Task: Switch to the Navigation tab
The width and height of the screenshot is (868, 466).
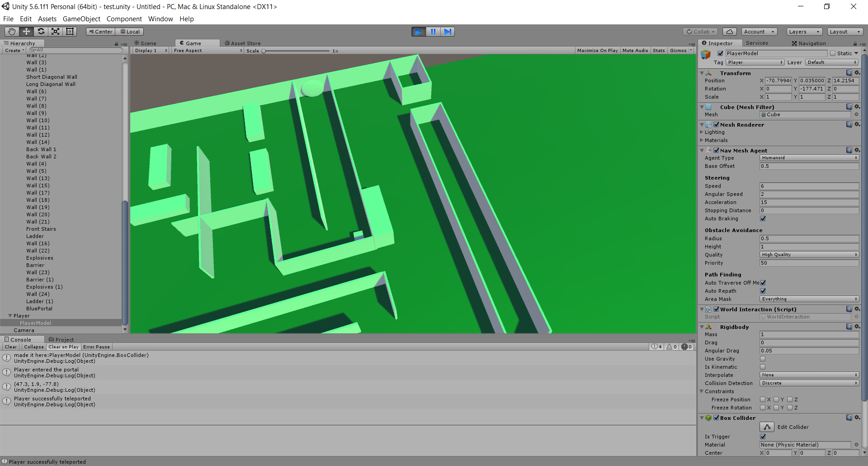Action: 809,43
